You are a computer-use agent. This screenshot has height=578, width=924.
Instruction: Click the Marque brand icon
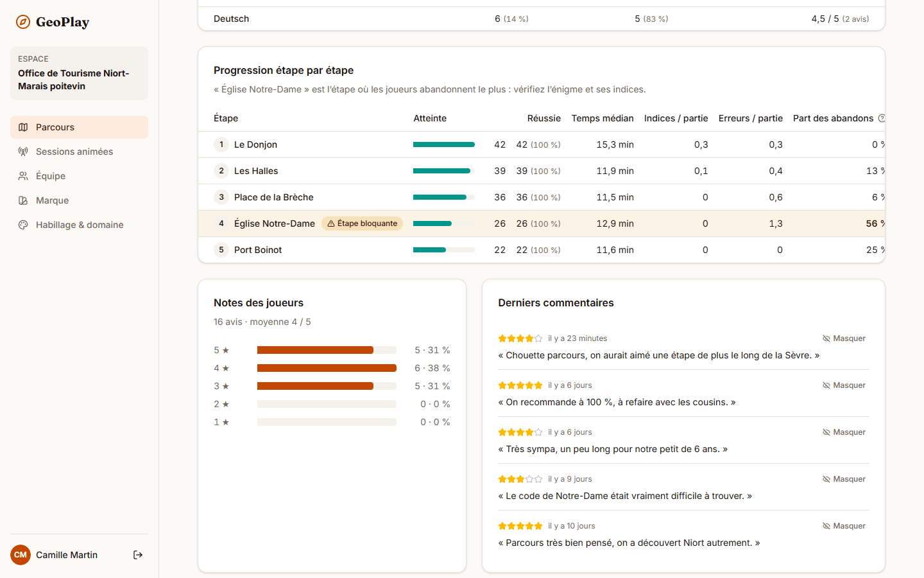[x=23, y=200]
